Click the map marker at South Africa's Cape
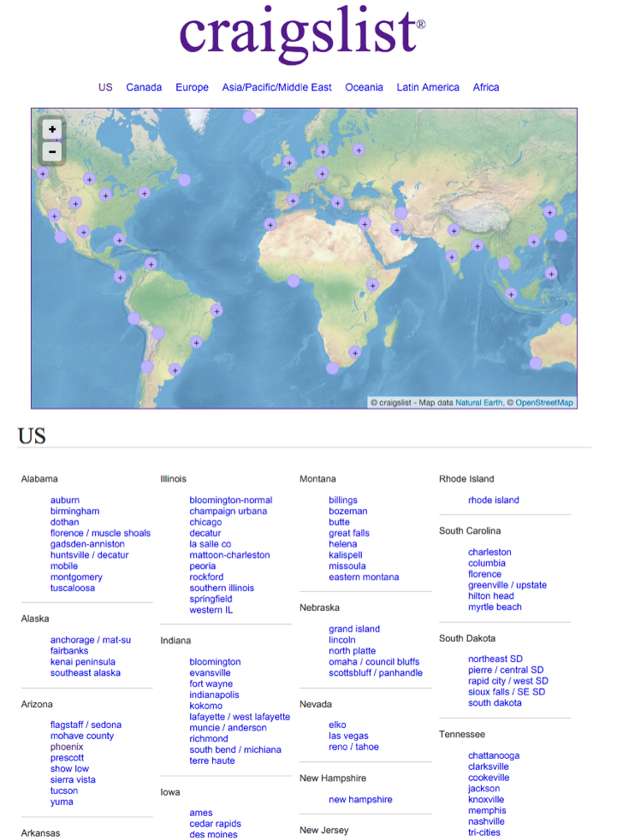623x840 pixels. point(332,368)
